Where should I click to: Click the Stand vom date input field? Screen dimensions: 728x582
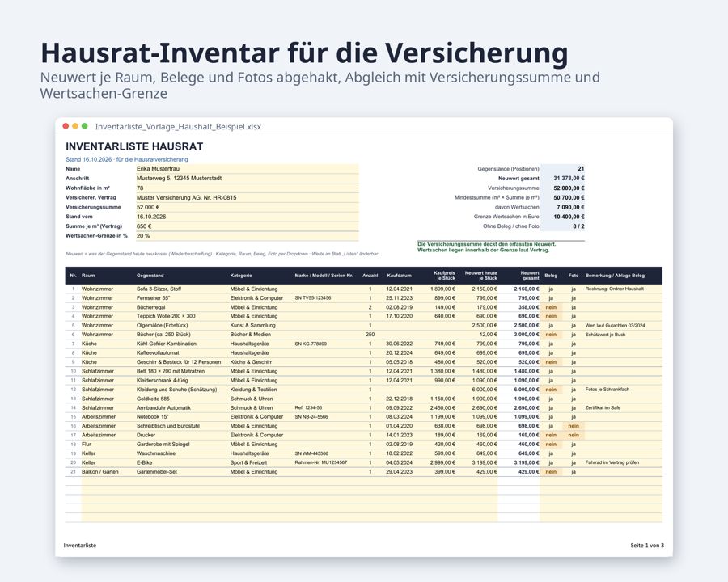(247, 217)
